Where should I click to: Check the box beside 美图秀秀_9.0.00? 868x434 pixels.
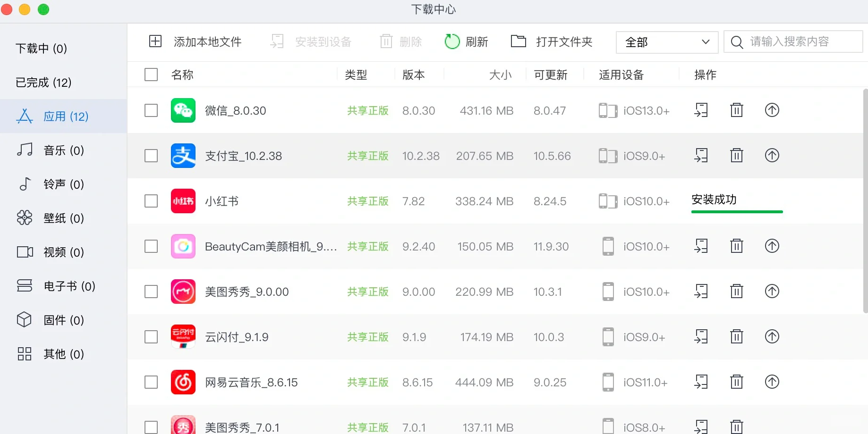[x=151, y=292]
